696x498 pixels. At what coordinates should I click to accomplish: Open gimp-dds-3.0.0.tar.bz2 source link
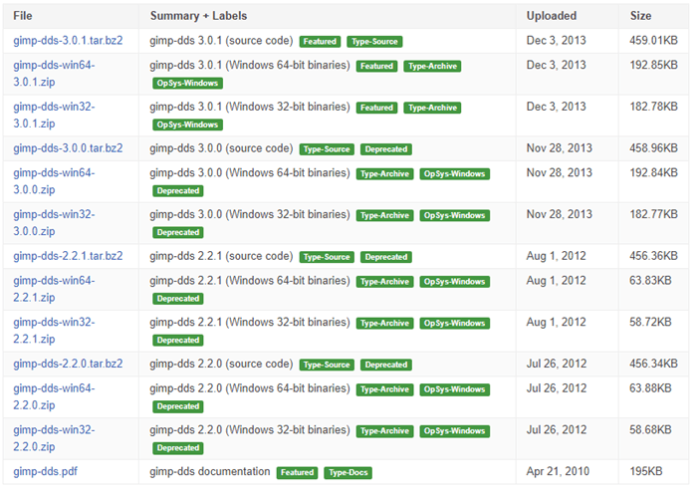[68, 148]
